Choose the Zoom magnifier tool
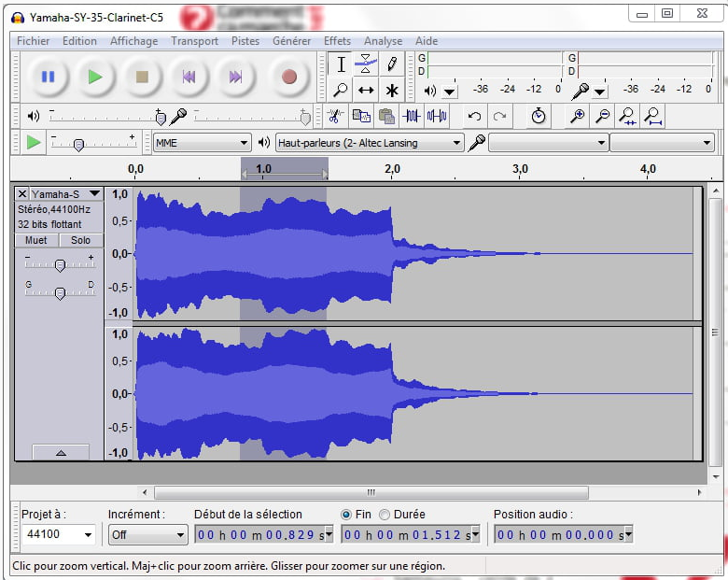The height and width of the screenshot is (580, 728). [x=342, y=90]
